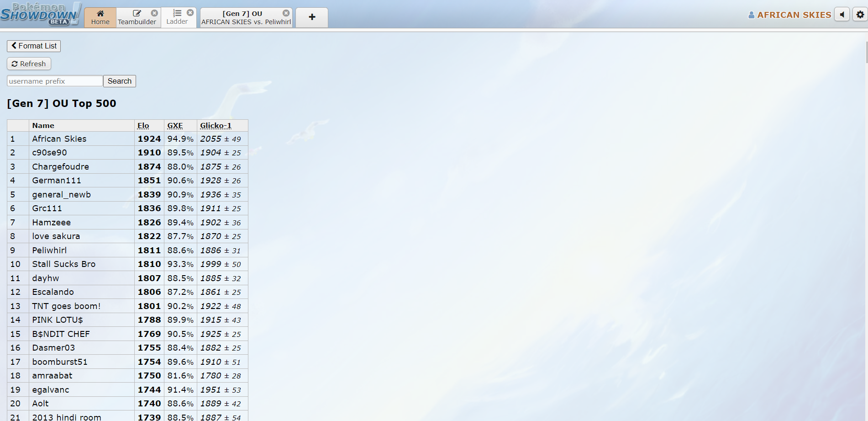The width and height of the screenshot is (868, 421).
Task: Click GXE value 94.9% in row 1
Action: pyautogui.click(x=180, y=139)
